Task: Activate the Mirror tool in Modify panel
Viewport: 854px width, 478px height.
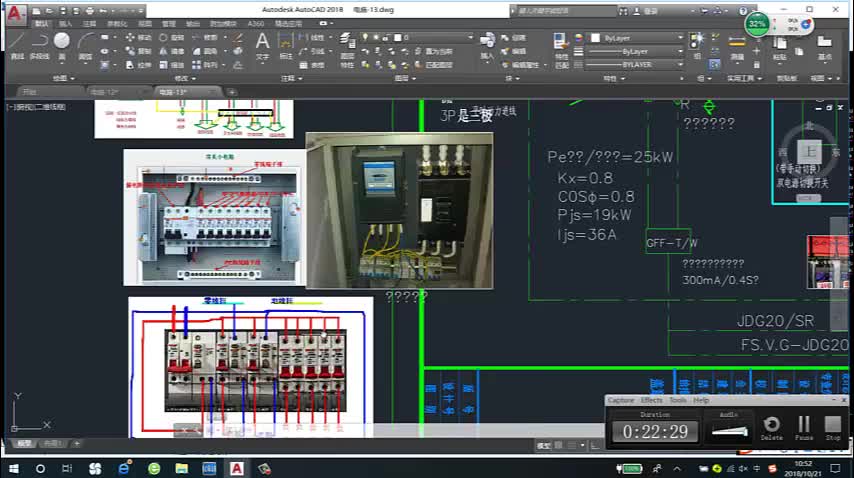Action: coord(172,51)
